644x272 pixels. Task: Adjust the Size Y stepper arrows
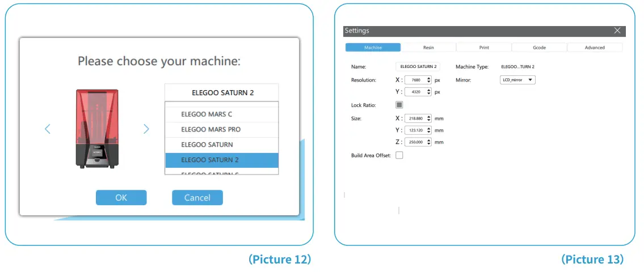[429, 130]
